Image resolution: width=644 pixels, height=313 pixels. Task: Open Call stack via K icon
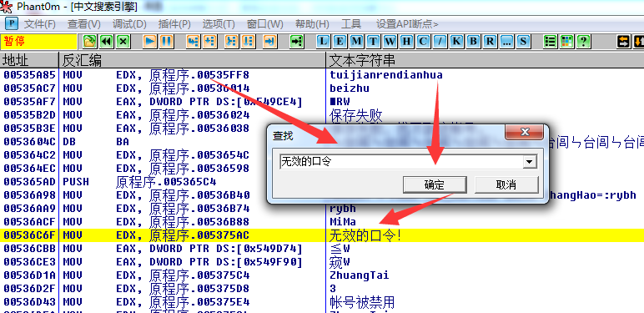[x=456, y=41]
